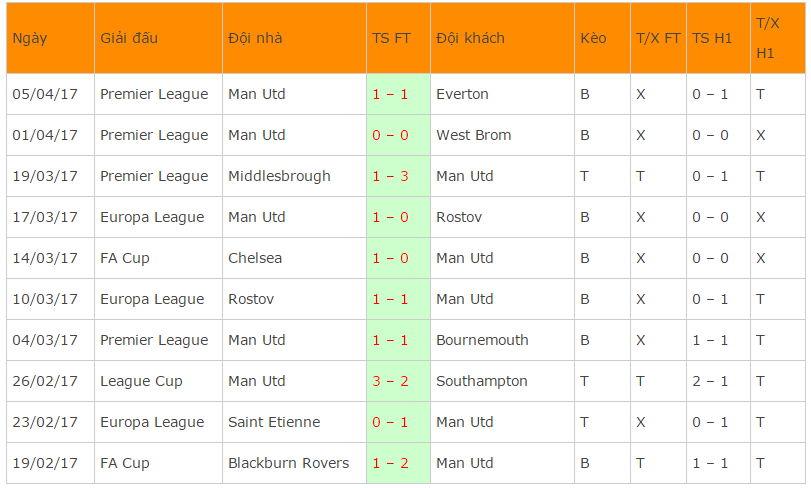The width and height of the screenshot is (811, 488).
Task: Select the 3 – 2 score against Southampton
Action: pos(391,381)
